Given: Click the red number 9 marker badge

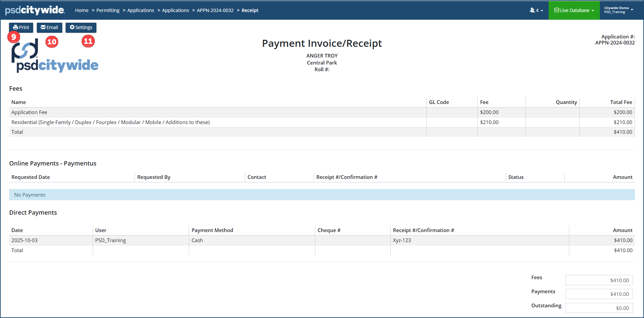Looking at the screenshot, I should tap(14, 37).
